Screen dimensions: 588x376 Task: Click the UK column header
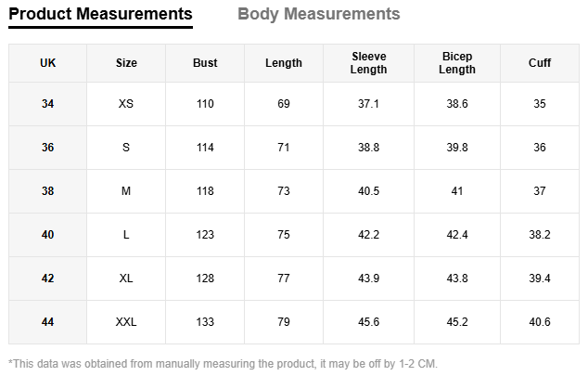pos(48,63)
